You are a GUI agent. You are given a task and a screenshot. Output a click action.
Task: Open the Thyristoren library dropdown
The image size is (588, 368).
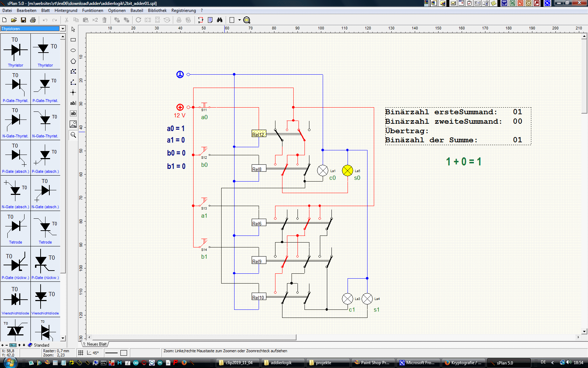pos(63,29)
